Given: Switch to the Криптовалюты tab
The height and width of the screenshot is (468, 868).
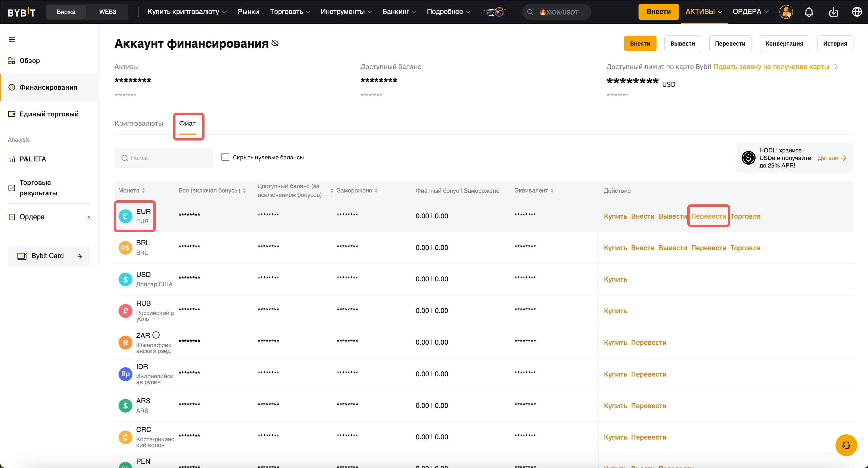Looking at the screenshot, I should coord(139,123).
